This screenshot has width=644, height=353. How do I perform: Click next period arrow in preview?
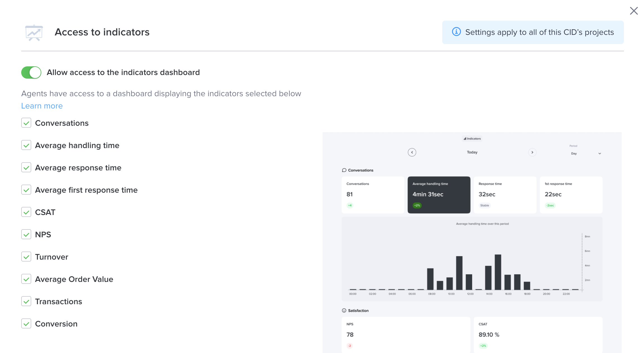coord(532,152)
